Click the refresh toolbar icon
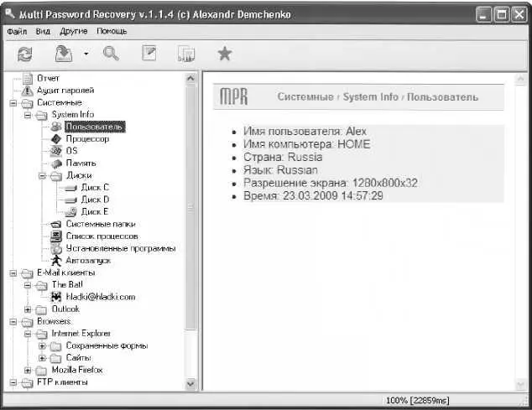Viewport: 532px width, 410px height. point(25,54)
